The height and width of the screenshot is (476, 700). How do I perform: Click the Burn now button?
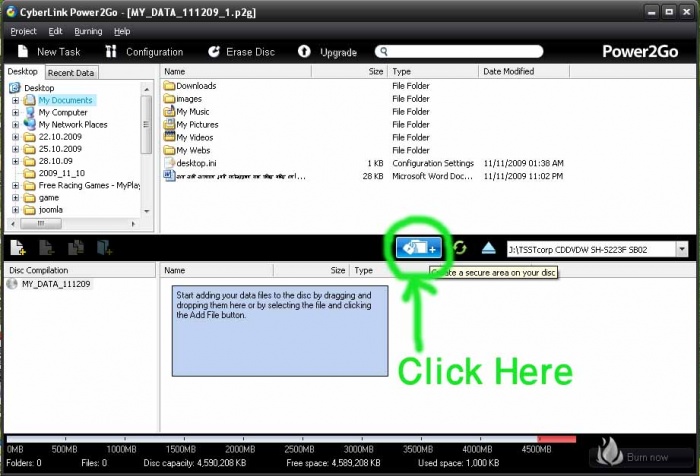click(x=642, y=456)
